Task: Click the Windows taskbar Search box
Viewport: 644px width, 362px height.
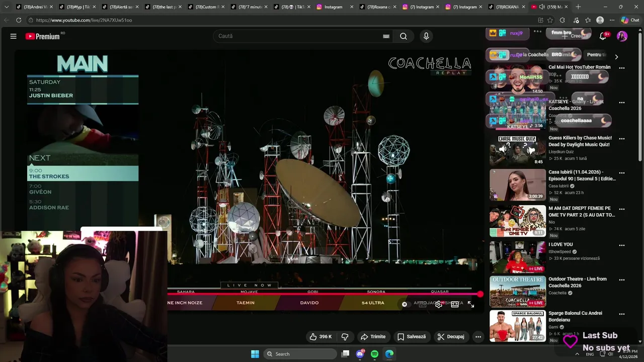Action: coord(300,354)
